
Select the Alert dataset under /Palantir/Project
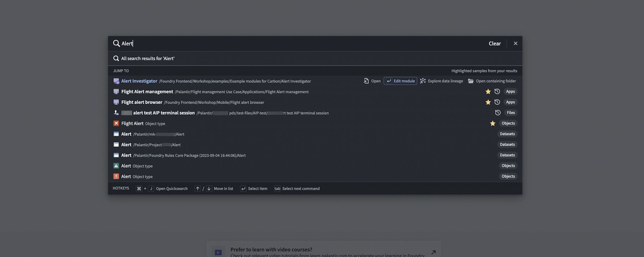pos(315,145)
